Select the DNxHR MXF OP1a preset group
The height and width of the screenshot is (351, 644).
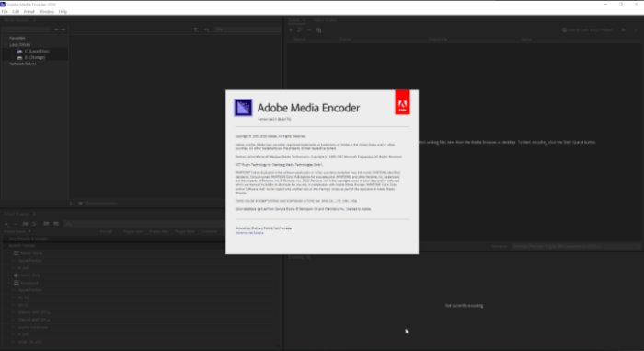point(34,320)
